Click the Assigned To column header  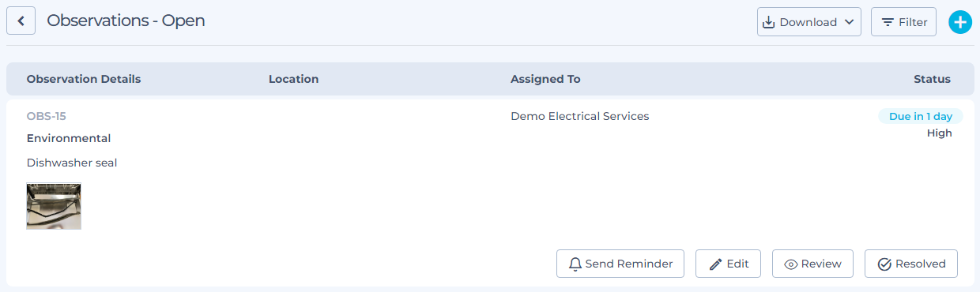tap(545, 79)
